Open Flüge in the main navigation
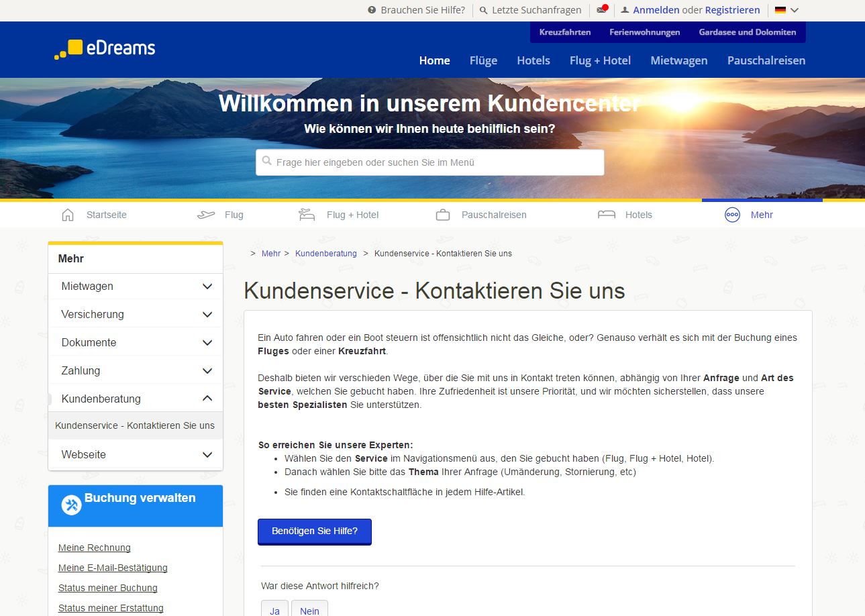The image size is (865, 616). (483, 60)
